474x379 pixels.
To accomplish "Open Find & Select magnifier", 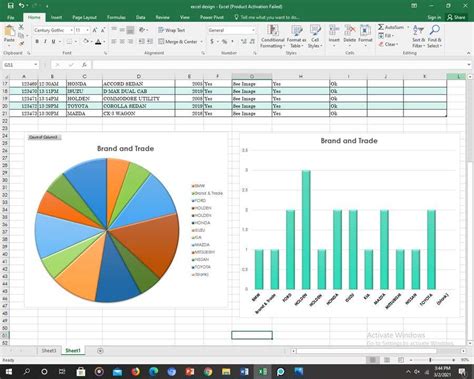I will coord(434,36).
